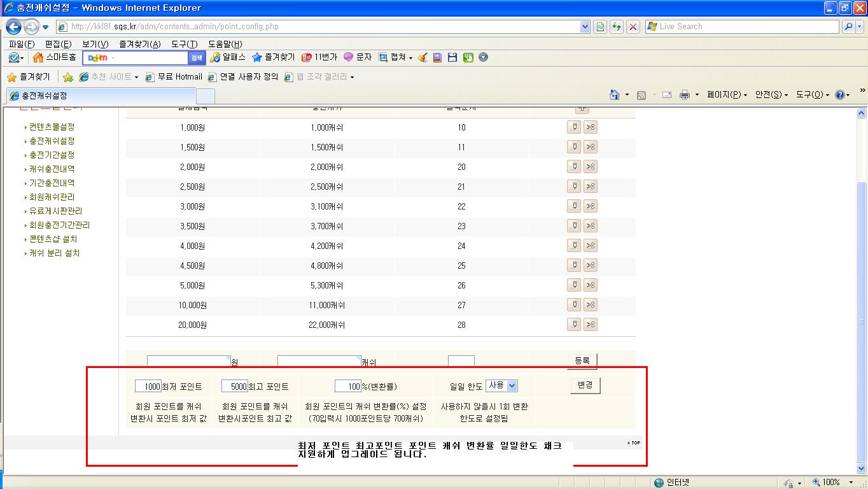
Task: Click the Live Search magnifier icon
Action: [848, 27]
